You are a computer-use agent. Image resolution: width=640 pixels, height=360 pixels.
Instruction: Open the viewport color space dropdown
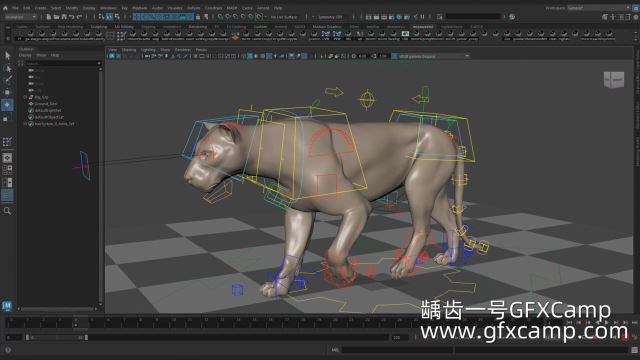pyautogui.click(x=431, y=56)
